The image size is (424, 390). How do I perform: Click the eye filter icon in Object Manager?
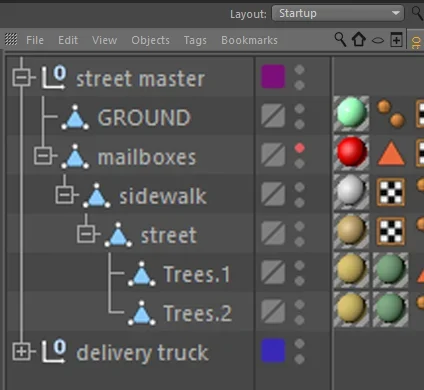[378, 41]
